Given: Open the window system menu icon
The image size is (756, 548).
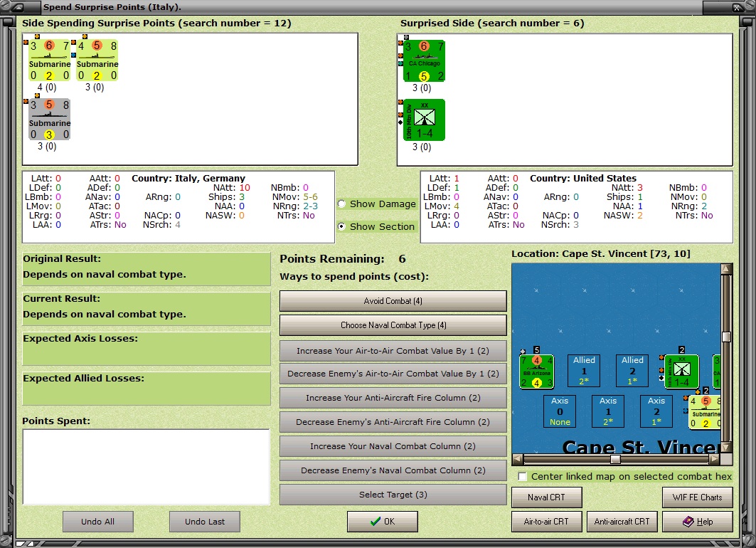Looking at the screenshot, I should tap(17, 6).
